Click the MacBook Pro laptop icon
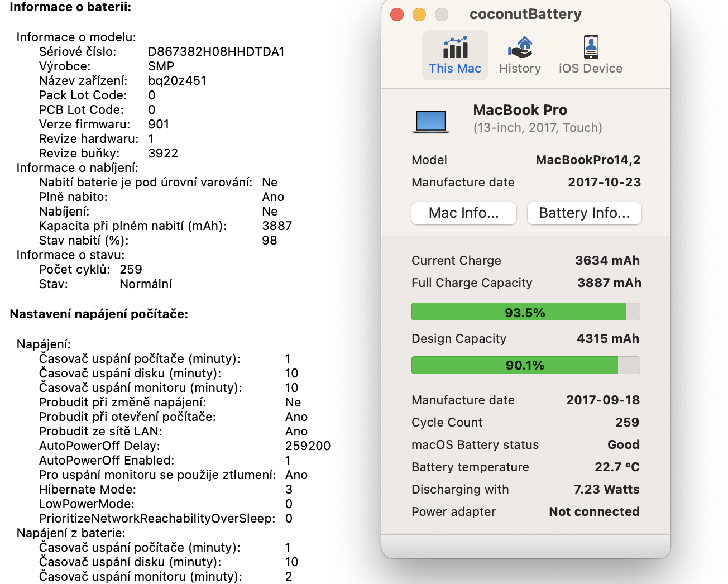 tap(431, 121)
